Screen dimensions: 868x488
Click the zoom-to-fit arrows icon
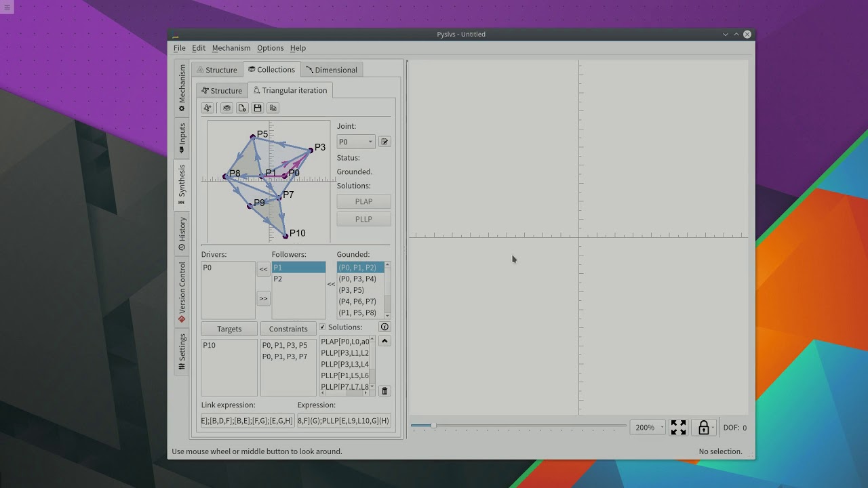[x=678, y=428]
